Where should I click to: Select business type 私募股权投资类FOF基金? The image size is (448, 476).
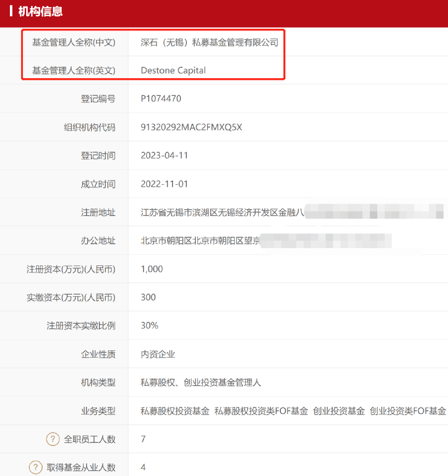click(261, 411)
